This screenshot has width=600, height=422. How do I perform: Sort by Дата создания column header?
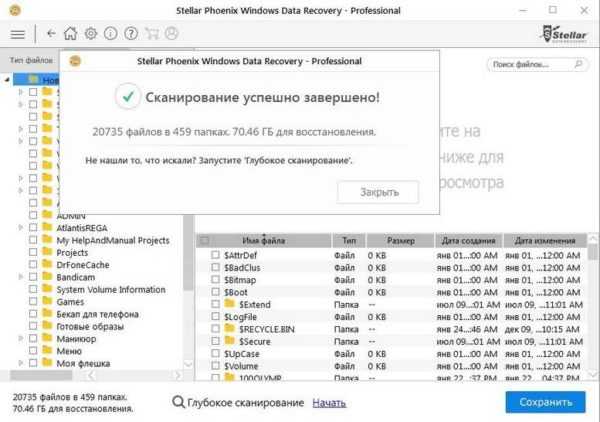click(468, 241)
